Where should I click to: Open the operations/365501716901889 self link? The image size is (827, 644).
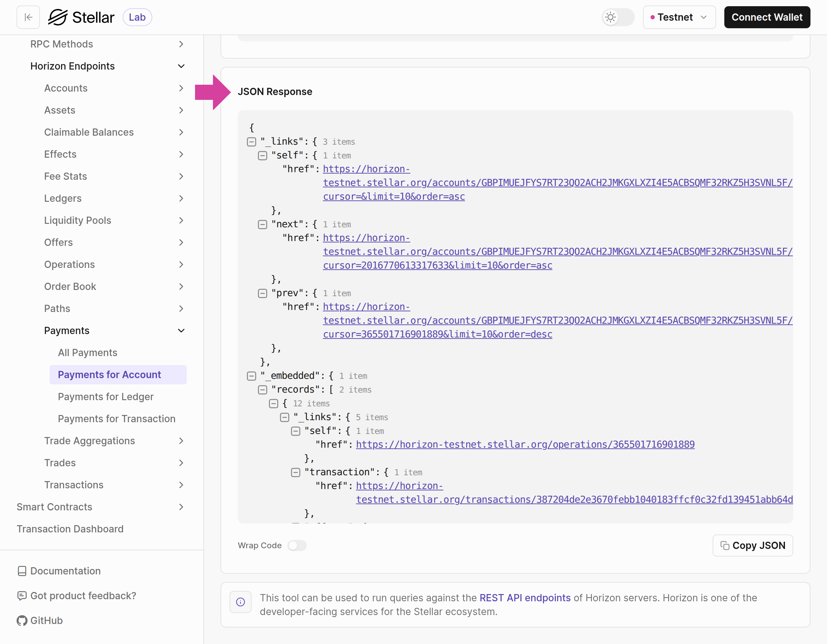525,445
